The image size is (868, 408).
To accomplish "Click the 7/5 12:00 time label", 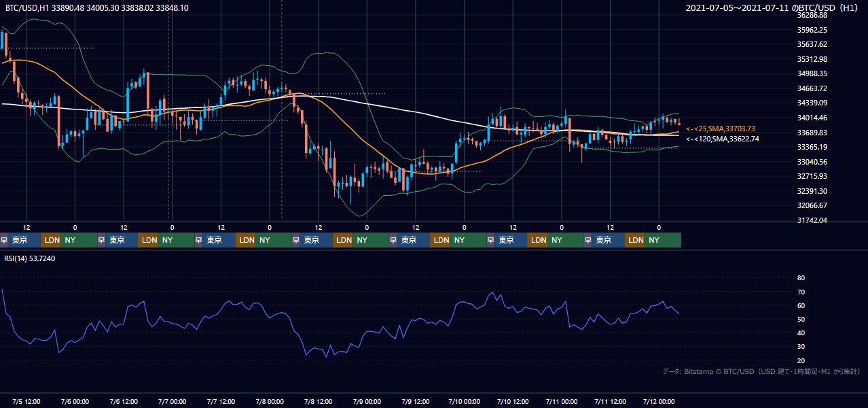I will 27,401.
